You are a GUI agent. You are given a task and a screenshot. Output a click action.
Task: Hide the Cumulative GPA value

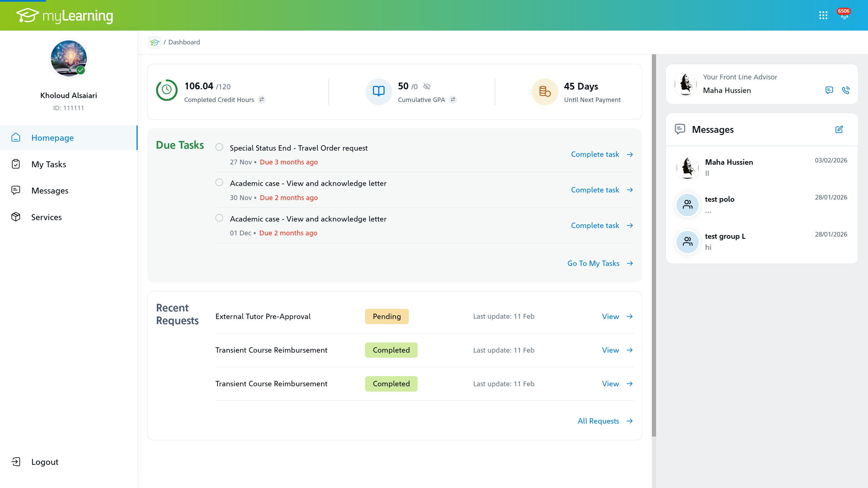click(x=427, y=86)
